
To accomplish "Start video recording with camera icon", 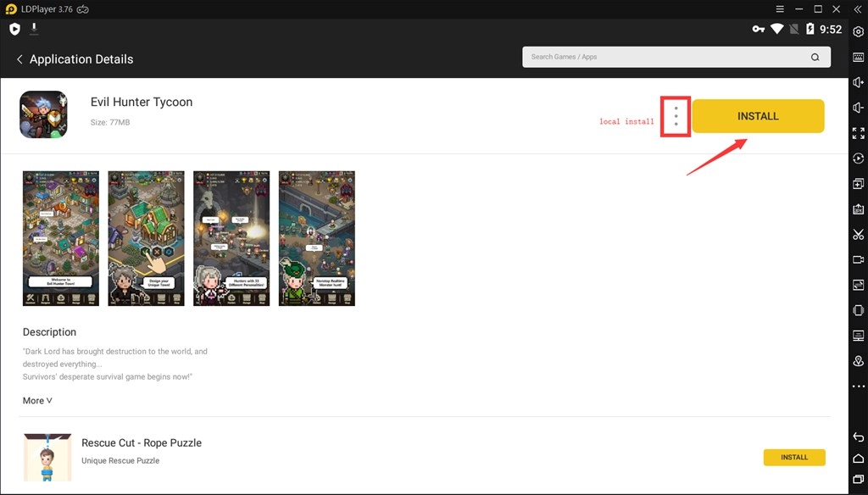I will click(858, 259).
